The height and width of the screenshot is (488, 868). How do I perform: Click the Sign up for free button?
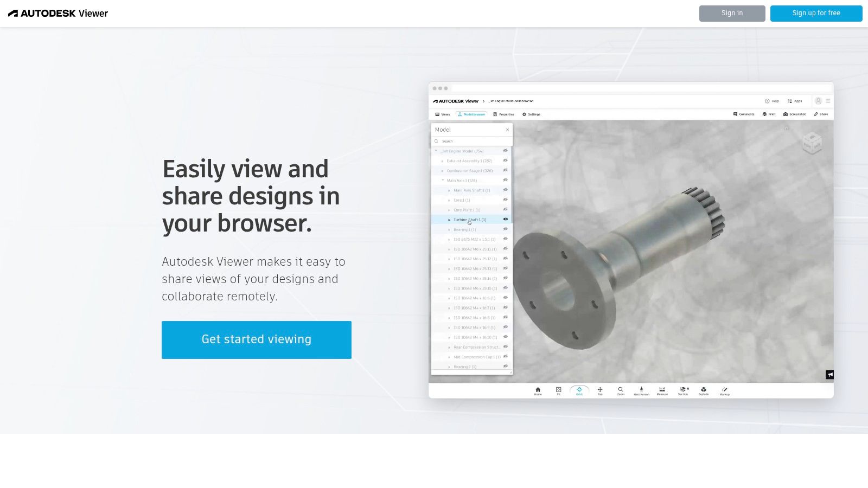pos(816,13)
